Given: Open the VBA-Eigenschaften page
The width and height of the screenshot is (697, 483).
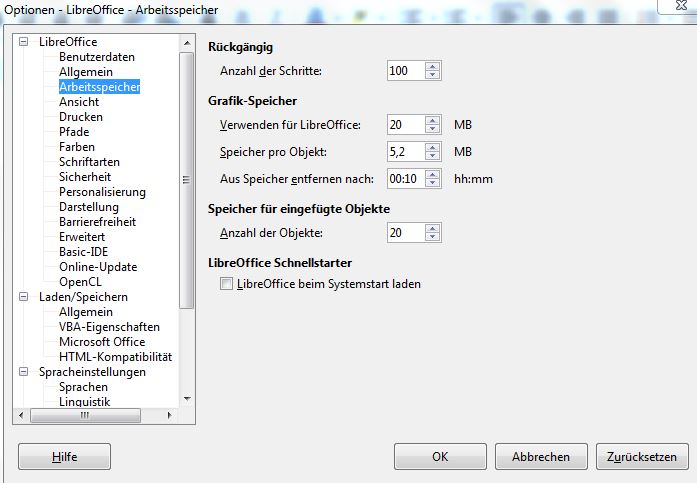Looking at the screenshot, I should pos(109,327).
